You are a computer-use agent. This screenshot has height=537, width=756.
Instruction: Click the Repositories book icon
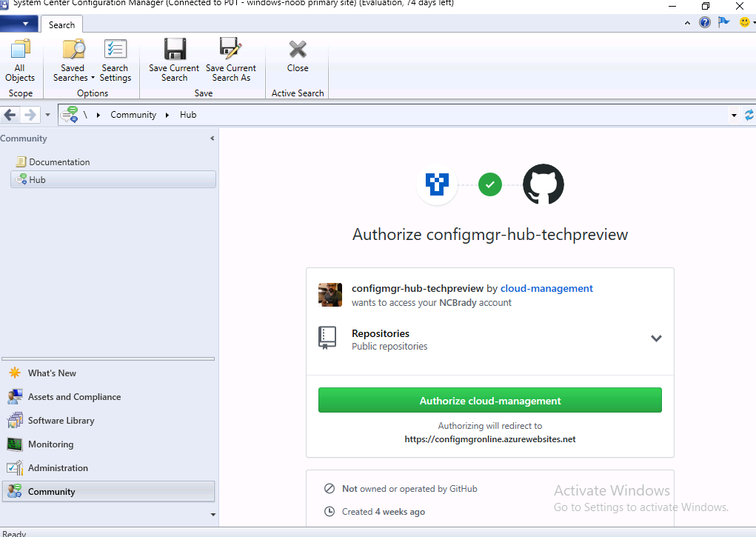pyautogui.click(x=327, y=338)
